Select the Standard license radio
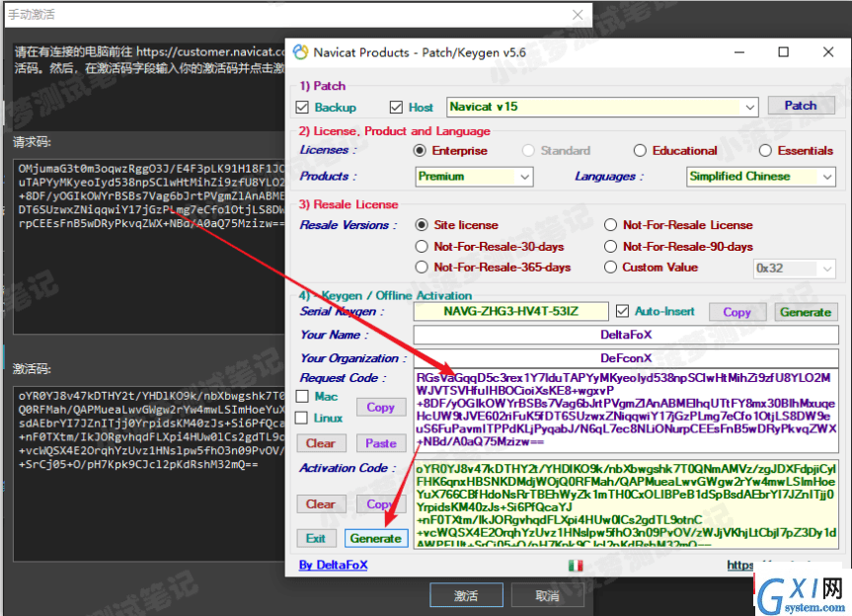 pyautogui.click(x=528, y=150)
